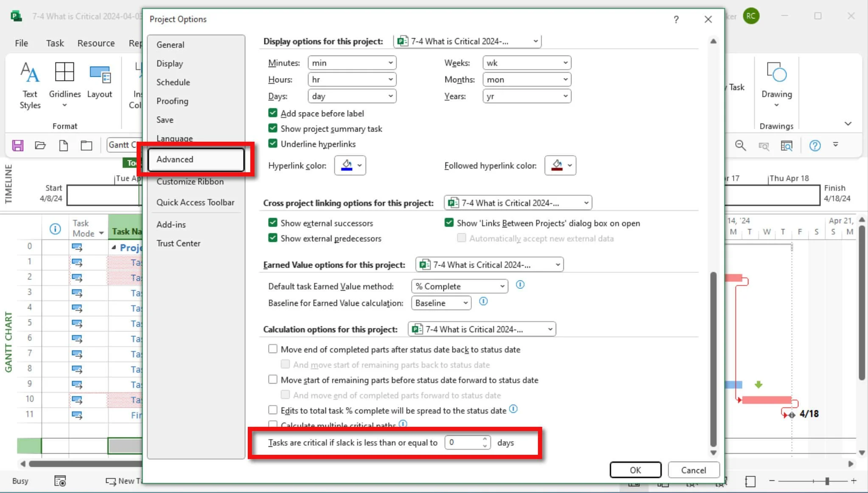Click the Open folder icon
This screenshot has height=493, width=868.
coord(40,146)
